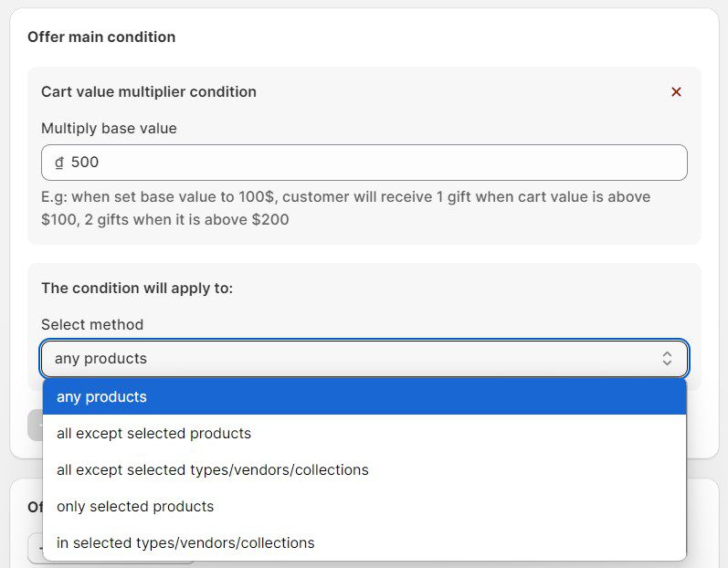Image resolution: width=728 pixels, height=568 pixels.
Task: Click the up-down chevron on Select method
Action: coord(667,359)
